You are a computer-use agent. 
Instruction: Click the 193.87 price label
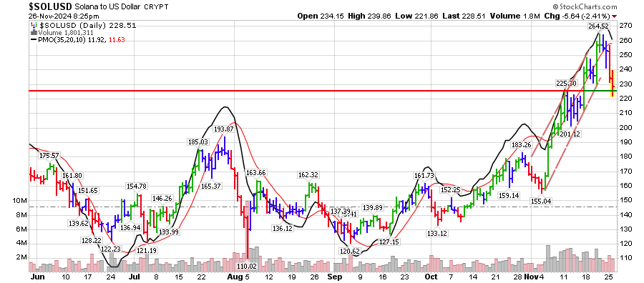pyautogui.click(x=223, y=129)
